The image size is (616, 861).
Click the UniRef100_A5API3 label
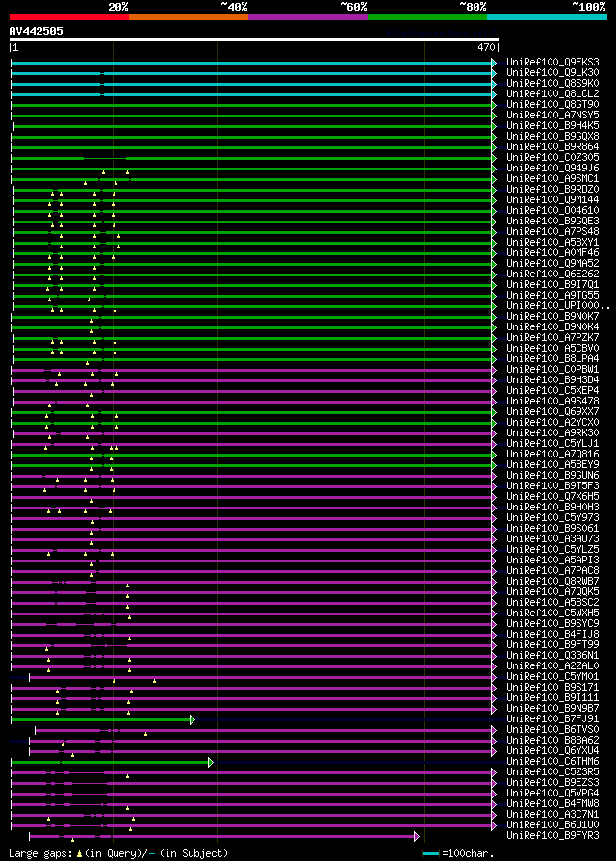pyautogui.click(x=552, y=561)
